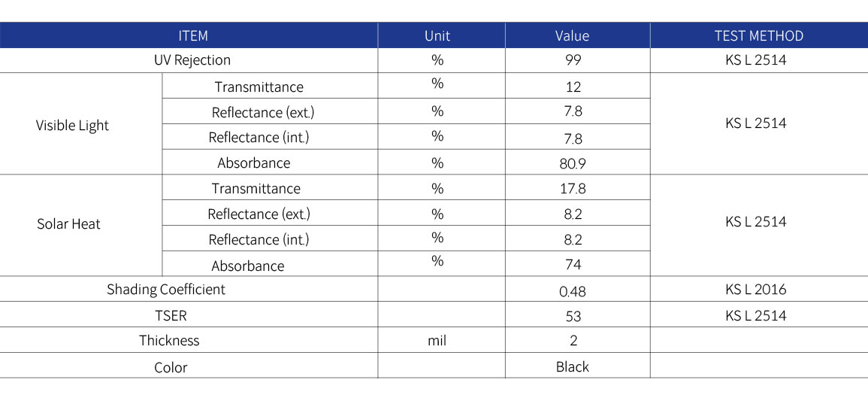
Task: Select the UV Rejection row label
Action: (192, 60)
